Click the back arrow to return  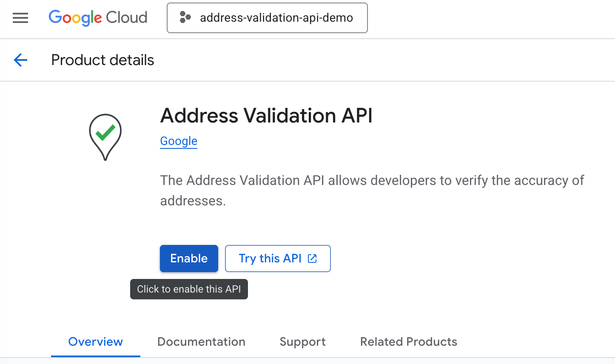[x=20, y=60]
